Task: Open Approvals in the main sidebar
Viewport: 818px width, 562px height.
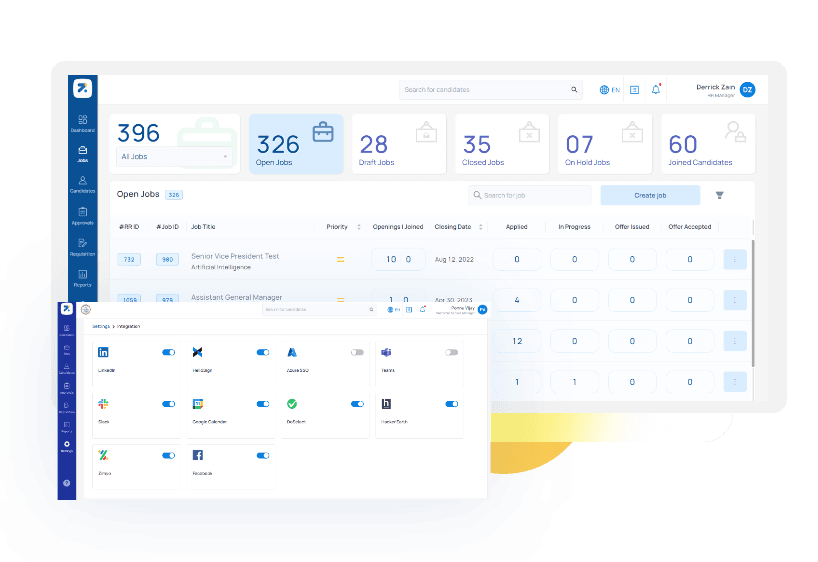Action: (x=83, y=215)
